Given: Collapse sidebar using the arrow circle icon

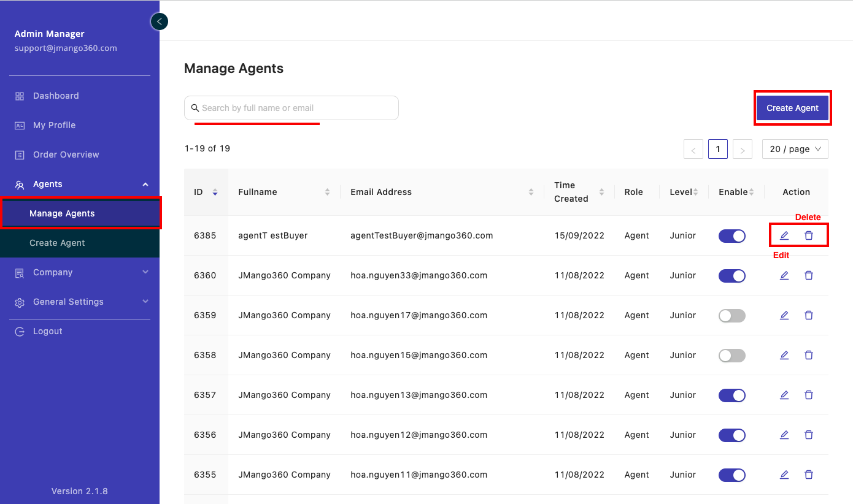Looking at the screenshot, I should coord(159,21).
